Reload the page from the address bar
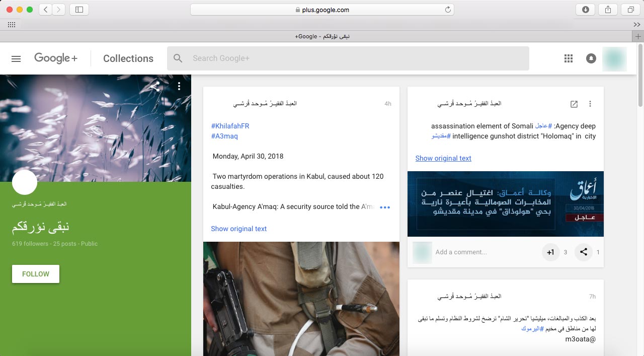Image resolution: width=644 pixels, height=356 pixels. (x=447, y=10)
